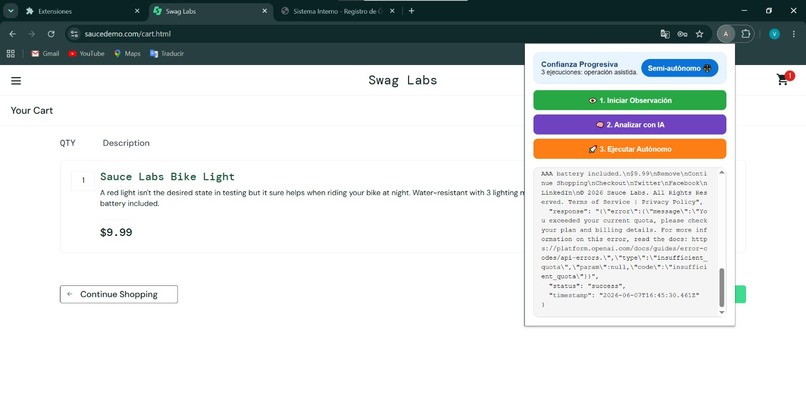Open a new browser tab
806x418 pixels.
tap(411, 11)
